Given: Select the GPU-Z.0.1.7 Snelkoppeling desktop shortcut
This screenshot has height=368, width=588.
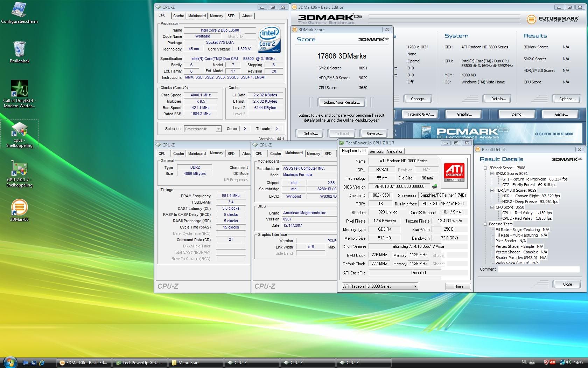Looking at the screenshot, I should coord(19,174).
